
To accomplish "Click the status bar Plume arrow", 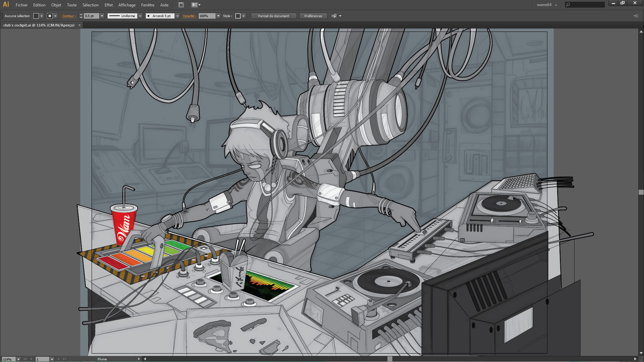I will click(x=139, y=359).
